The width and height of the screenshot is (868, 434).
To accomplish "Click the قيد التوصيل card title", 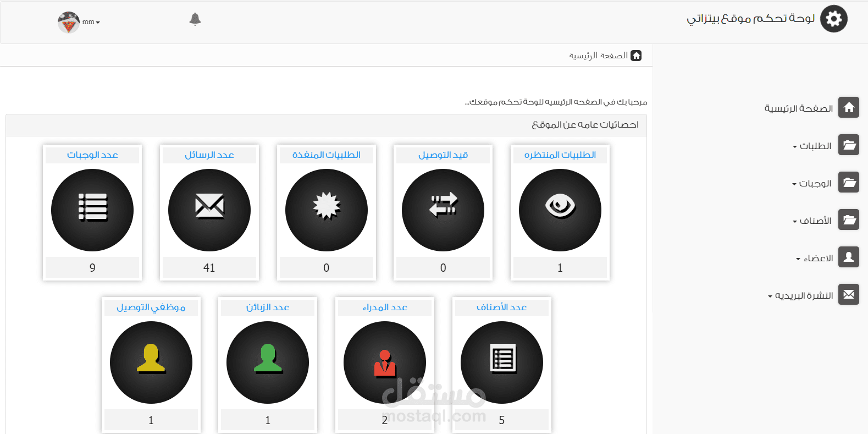I will pos(443,155).
